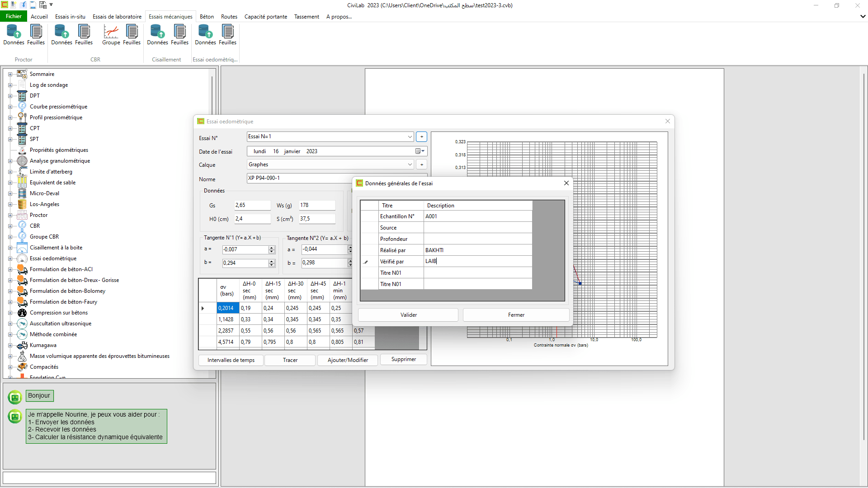Expand the Proctor tree node

pos(10,215)
